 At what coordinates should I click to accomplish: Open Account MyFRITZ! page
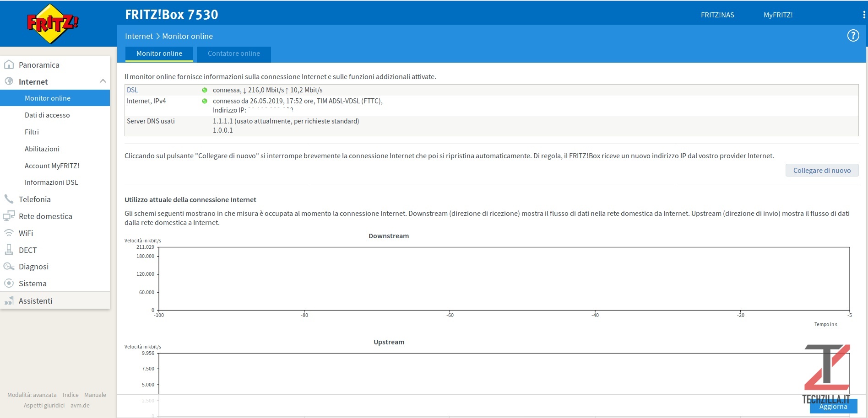coord(52,166)
